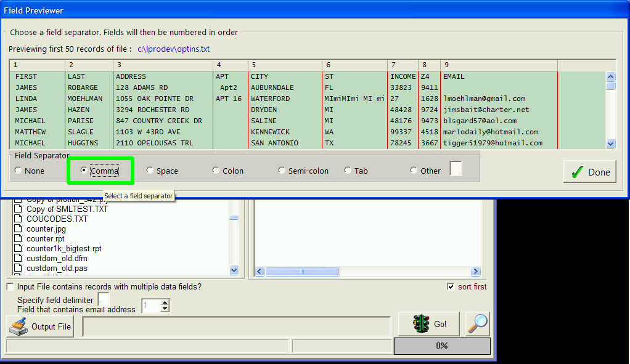Image resolution: width=630 pixels, height=364 pixels.
Task: Click the email address field number box
Action: tap(150, 306)
